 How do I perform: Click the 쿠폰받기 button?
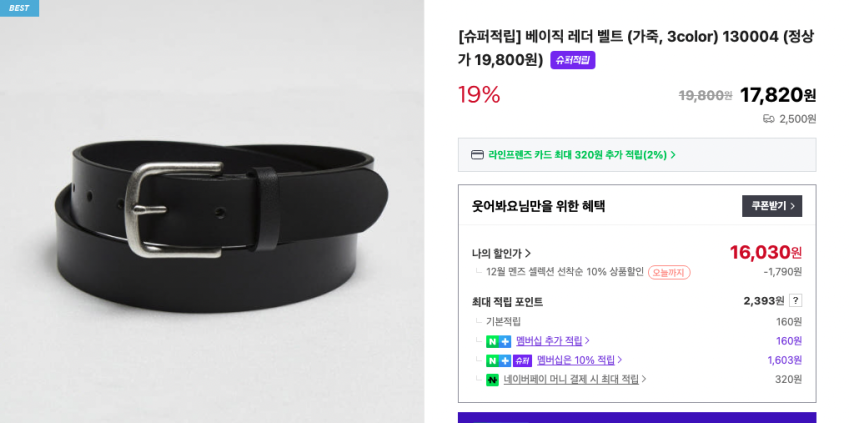click(772, 206)
